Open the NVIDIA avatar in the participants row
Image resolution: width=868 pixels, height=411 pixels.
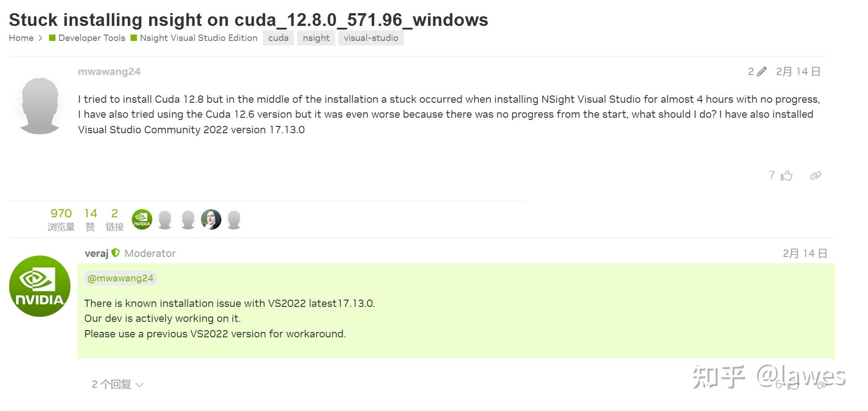click(141, 219)
